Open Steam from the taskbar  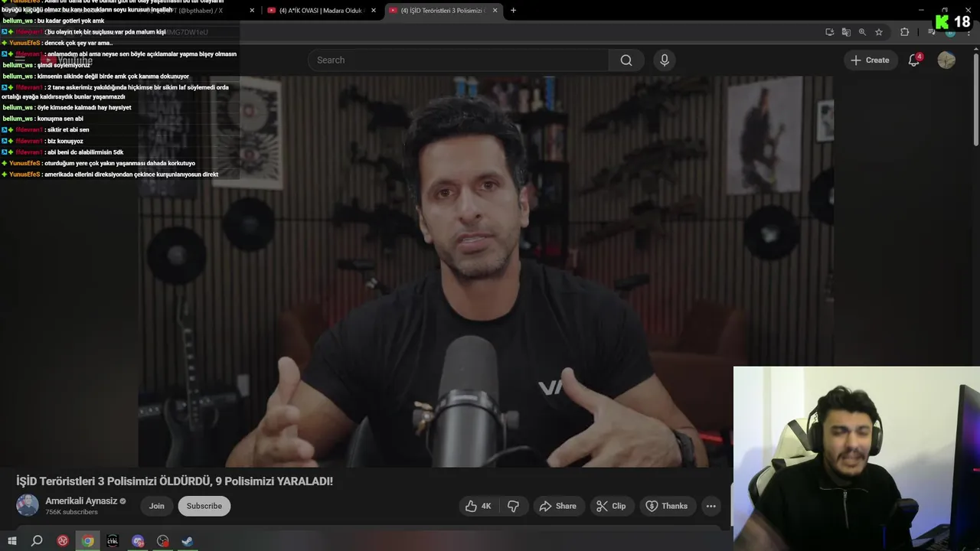(x=188, y=541)
